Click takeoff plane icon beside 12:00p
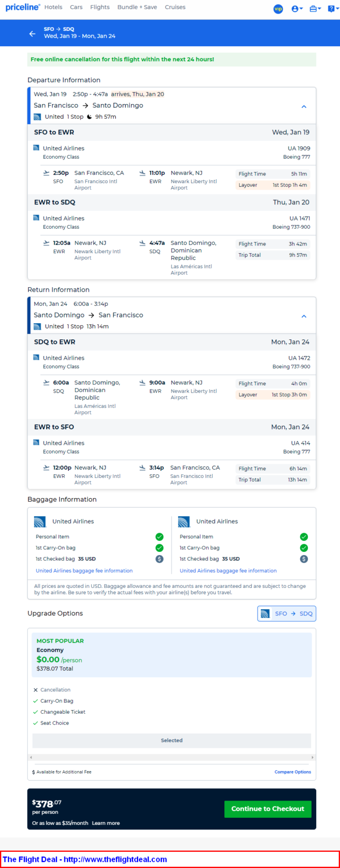The height and width of the screenshot is (868, 340). [47, 468]
